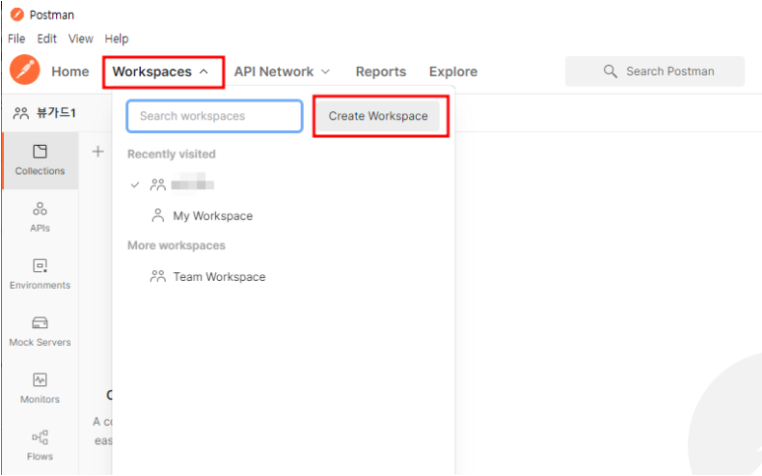The width and height of the screenshot is (762, 476).
Task: Click the orange Postman logo icon beside Home
Action: pyautogui.click(x=24, y=70)
